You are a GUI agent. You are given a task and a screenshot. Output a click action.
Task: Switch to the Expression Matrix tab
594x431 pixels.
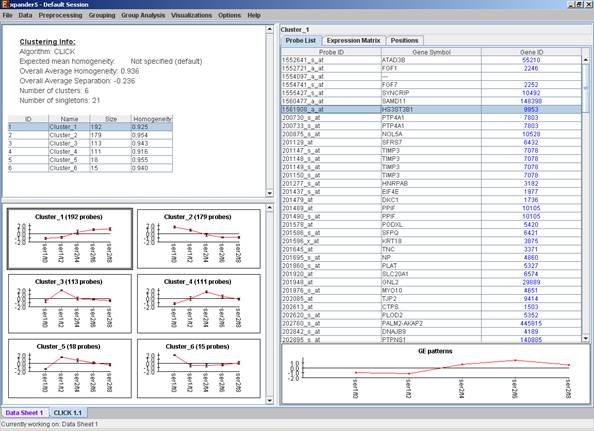pyautogui.click(x=353, y=41)
